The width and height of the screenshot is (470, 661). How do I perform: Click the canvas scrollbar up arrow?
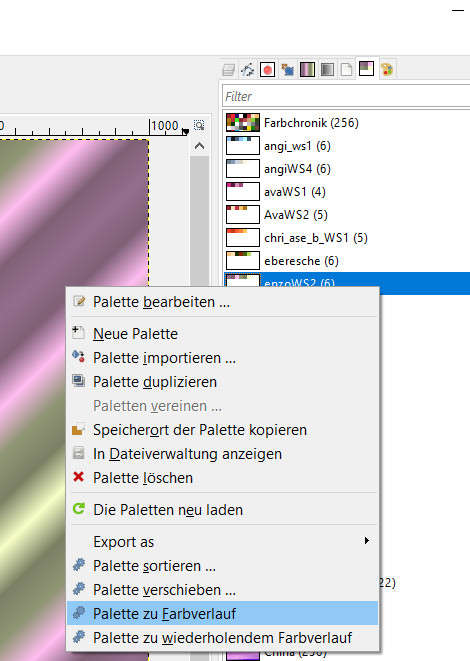coord(199,146)
